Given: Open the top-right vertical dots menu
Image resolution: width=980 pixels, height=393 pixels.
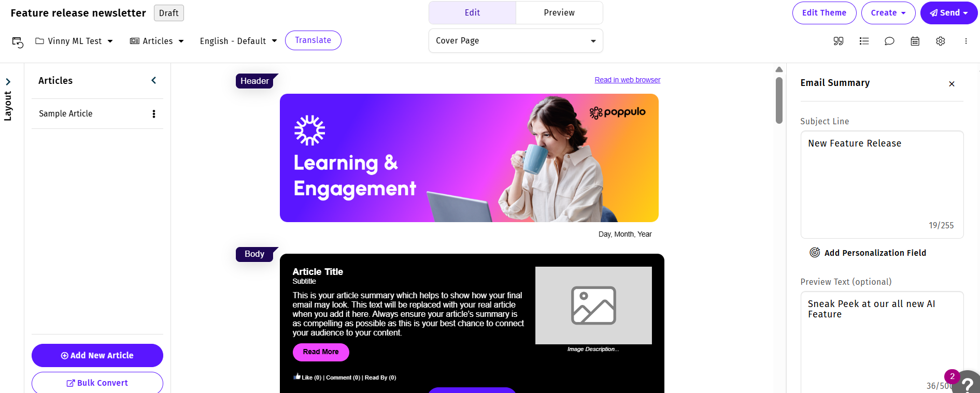Looking at the screenshot, I should tap(966, 41).
